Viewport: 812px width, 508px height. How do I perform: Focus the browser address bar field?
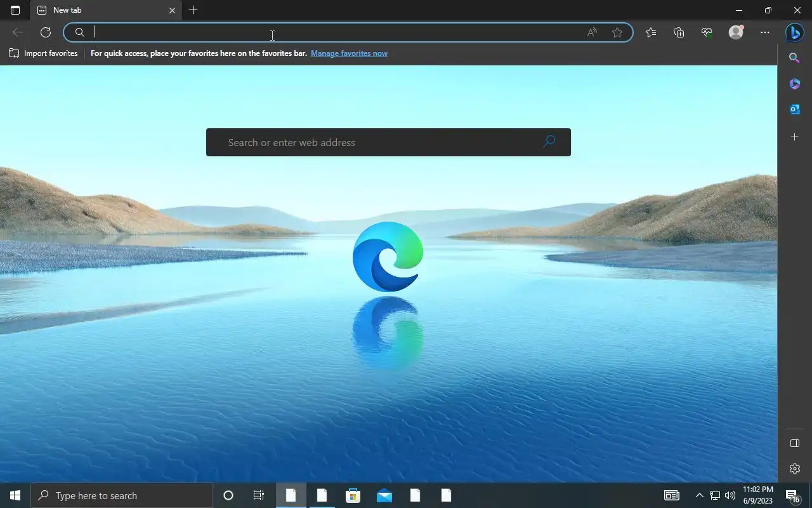(x=348, y=32)
